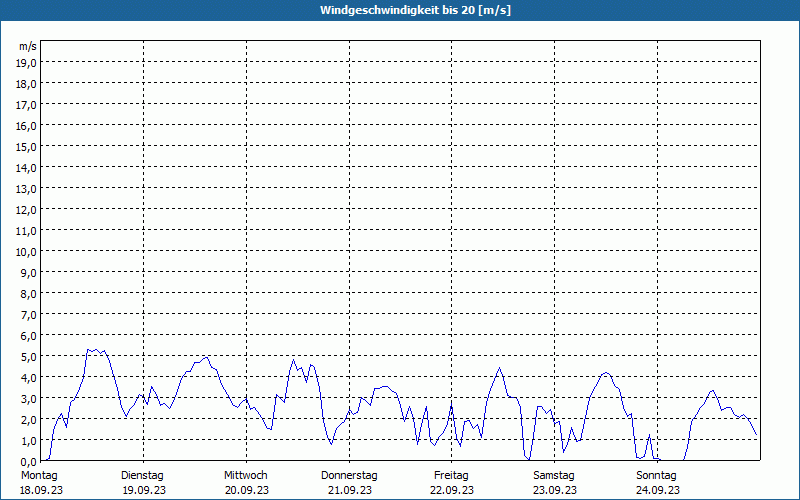Image resolution: width=800 pixels, height=500 pixels.
Task: Select the Donnerstag day label
Action: (349, 475)
